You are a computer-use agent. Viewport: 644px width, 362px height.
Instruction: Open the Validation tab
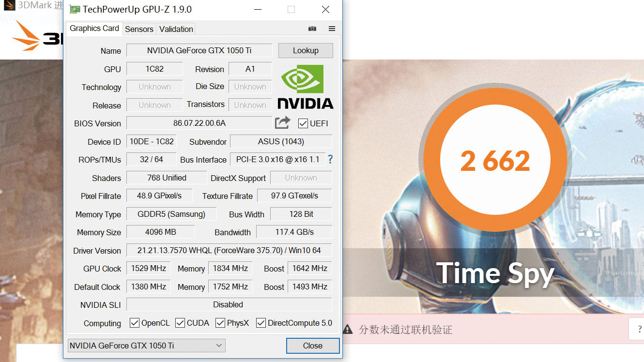click(176, 29)
